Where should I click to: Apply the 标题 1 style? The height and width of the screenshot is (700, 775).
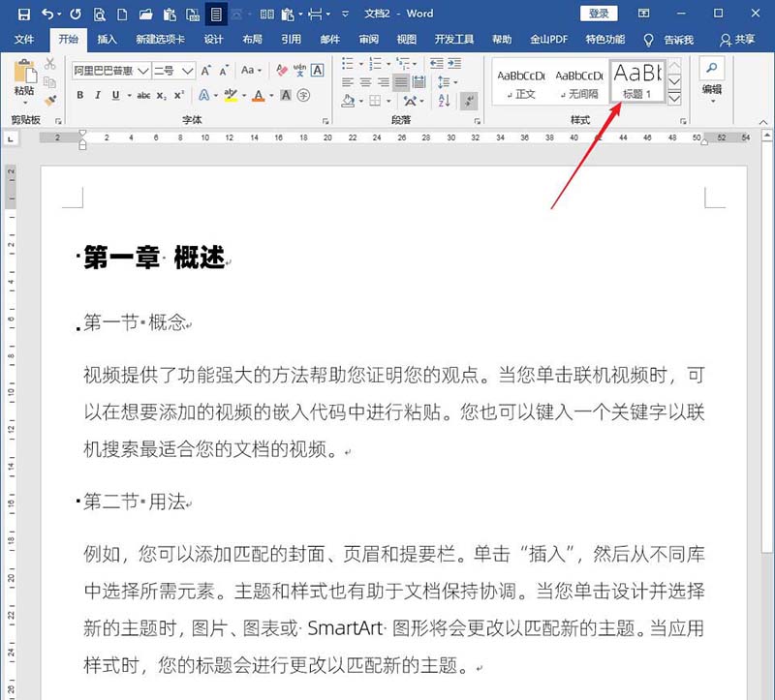click(636, 79)
